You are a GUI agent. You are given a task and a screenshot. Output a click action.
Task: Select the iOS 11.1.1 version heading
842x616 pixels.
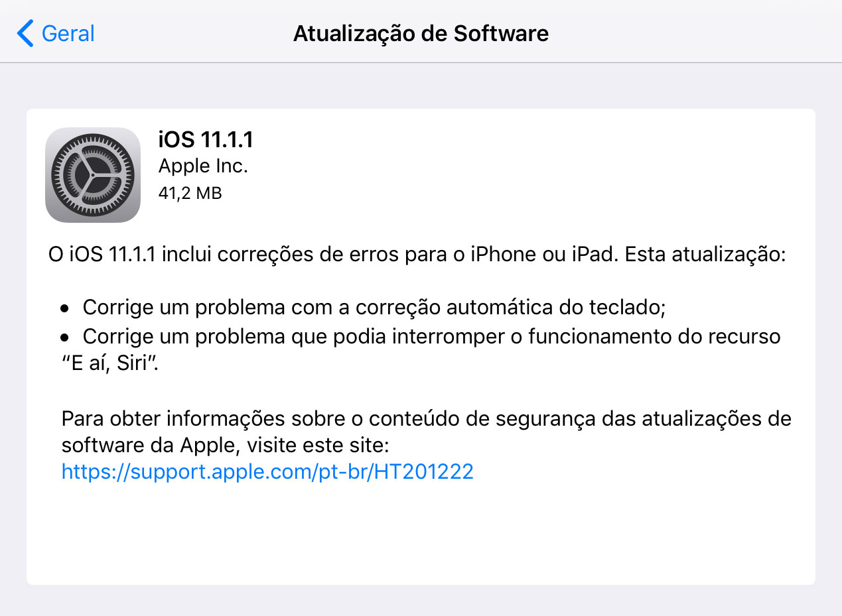coord(206,140)
